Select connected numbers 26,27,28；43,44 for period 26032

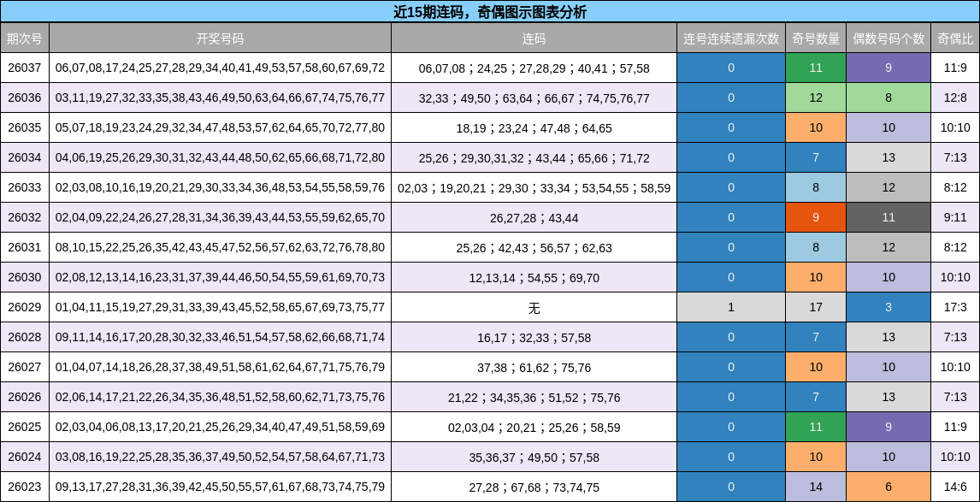[534, 217]
